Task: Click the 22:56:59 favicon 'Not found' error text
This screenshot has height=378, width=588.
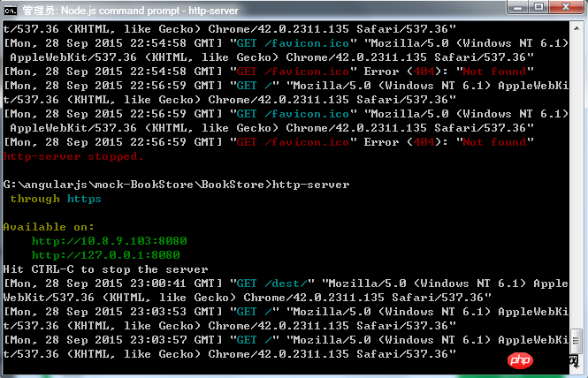Action: point(494,142)
